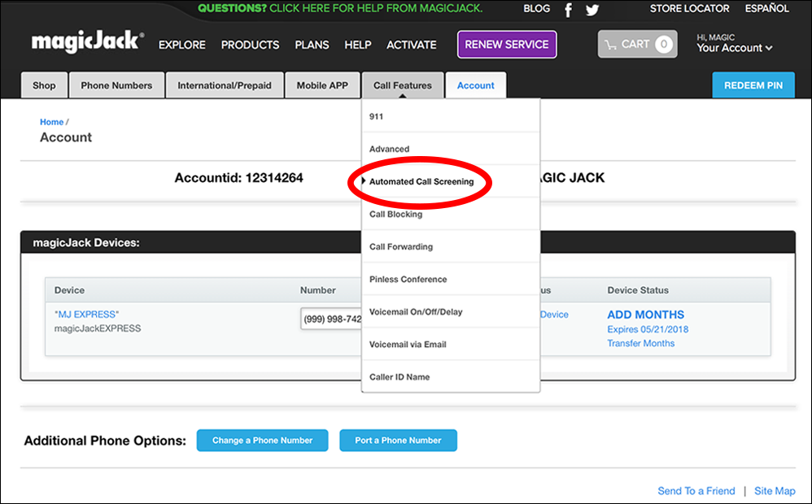Switch to the Shop tab
812x504 pixels.
click(x=44, y=85)
